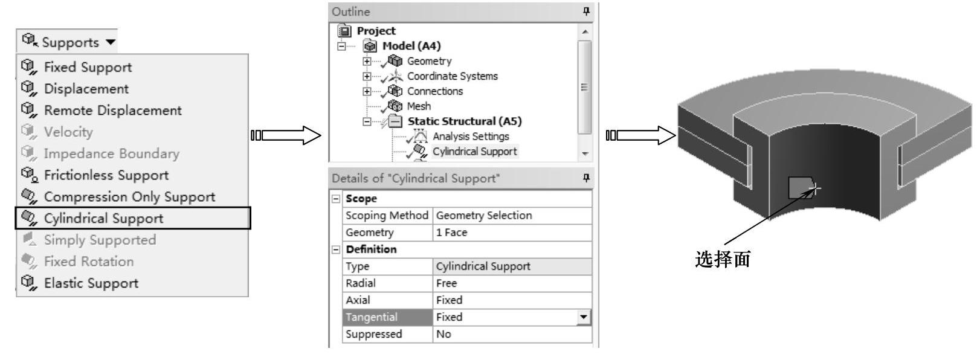Click the Fixed Support icon
Viewport: 980px width, 357px height.
pos(28,66)
